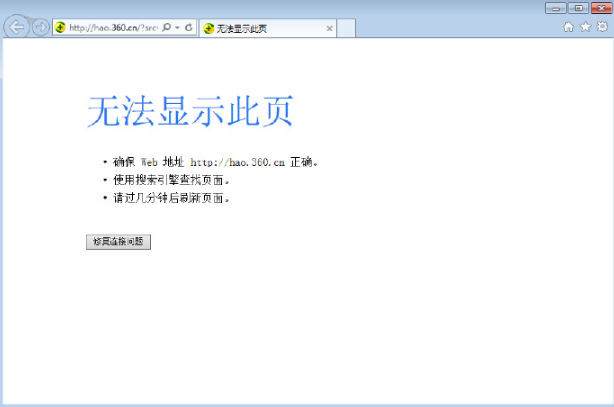Maximize the browser window

click(x=578, y=8)
